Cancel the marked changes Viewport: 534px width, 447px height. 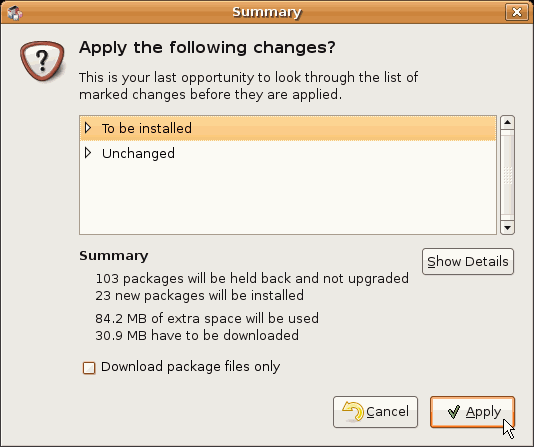[x=375, y=412]
